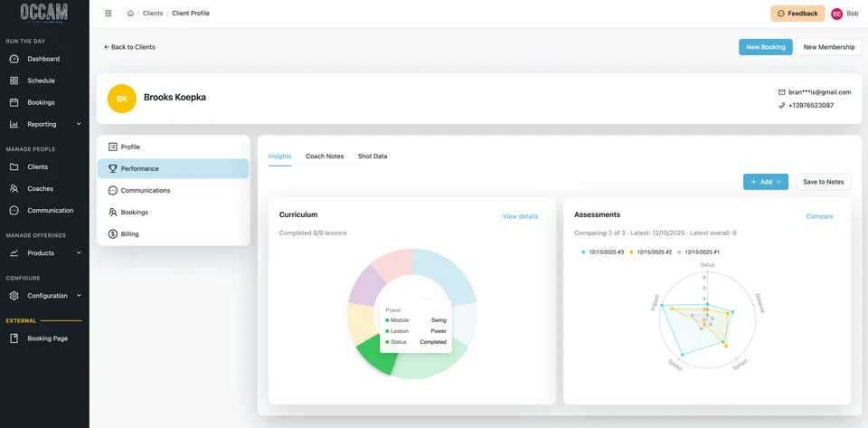Click the Coaches people icon
This screenshot has width=868, height=428.
point(14,189)
